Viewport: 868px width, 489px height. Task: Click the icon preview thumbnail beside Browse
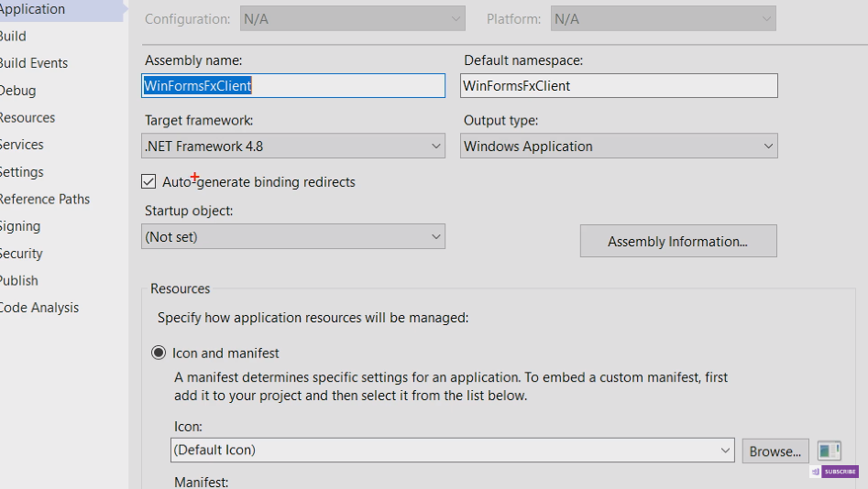(829, 451)
